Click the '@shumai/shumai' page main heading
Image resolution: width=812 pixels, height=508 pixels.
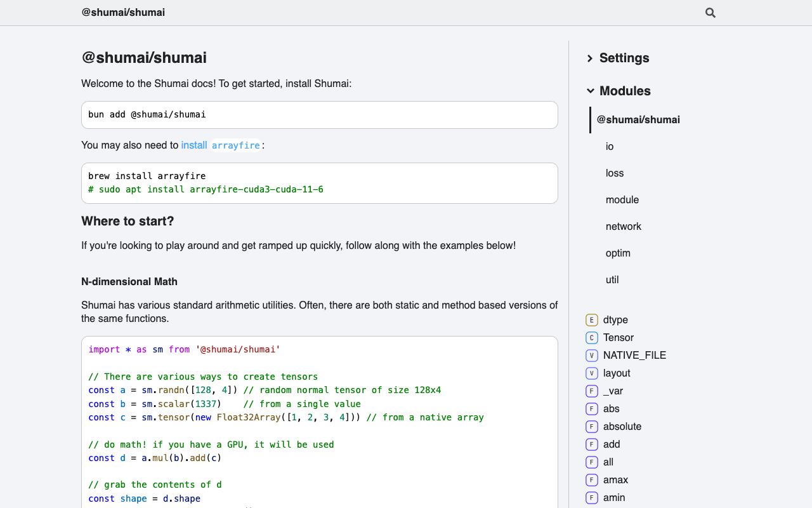pyautogui.click(x=144, y=58)
